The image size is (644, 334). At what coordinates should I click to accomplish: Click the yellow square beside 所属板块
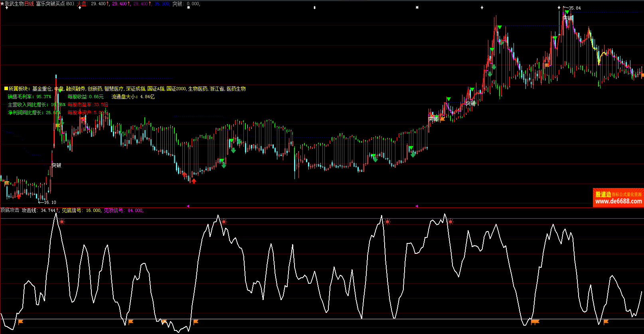(x=6, y=89)
